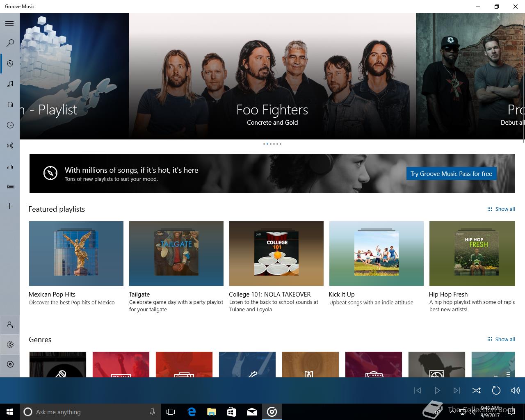This screenshot has width=525, height=420.
Task: Select the equalizer bars icon in sidebar
Action: click(10, 166)
